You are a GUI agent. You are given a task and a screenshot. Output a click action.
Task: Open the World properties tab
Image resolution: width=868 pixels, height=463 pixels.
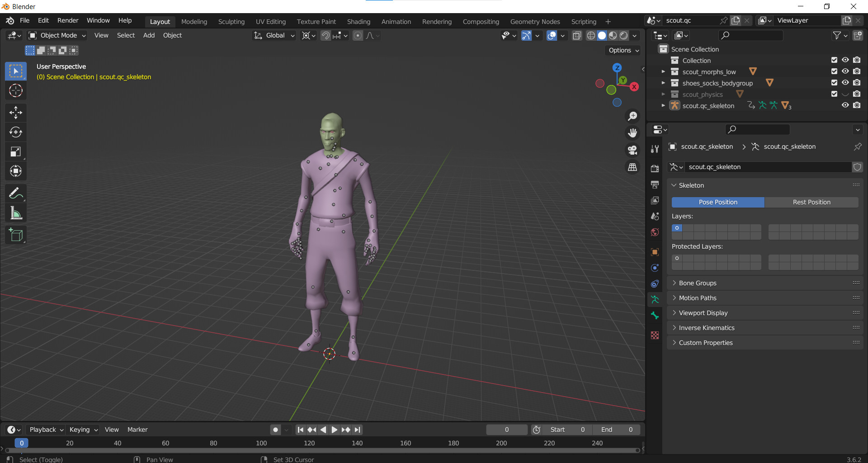[655, 232]
